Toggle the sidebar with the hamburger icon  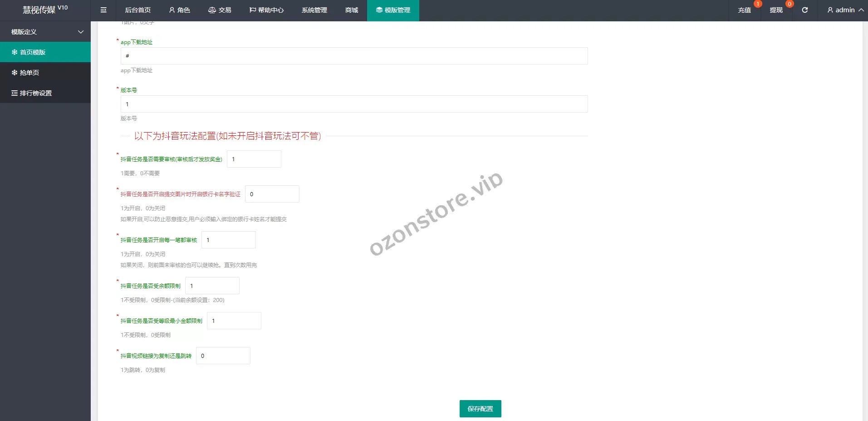coord(103,10)
